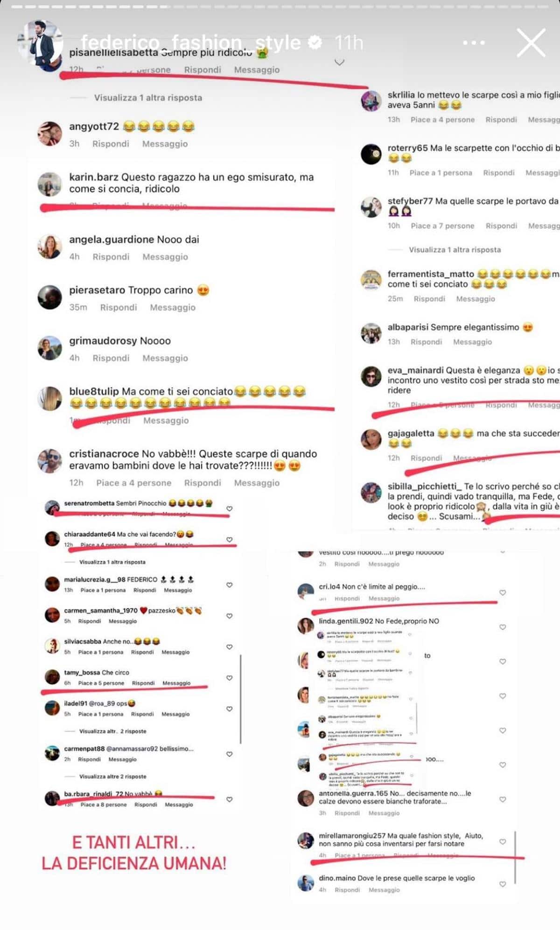Tap the story progress bar at top
560x930 pixels.
tap(280, 7)
